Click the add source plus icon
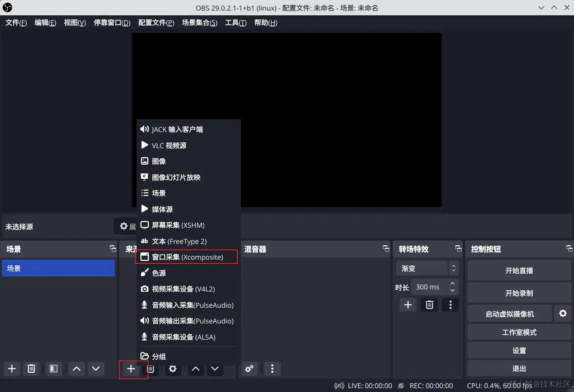 click(x=131, y=369)
